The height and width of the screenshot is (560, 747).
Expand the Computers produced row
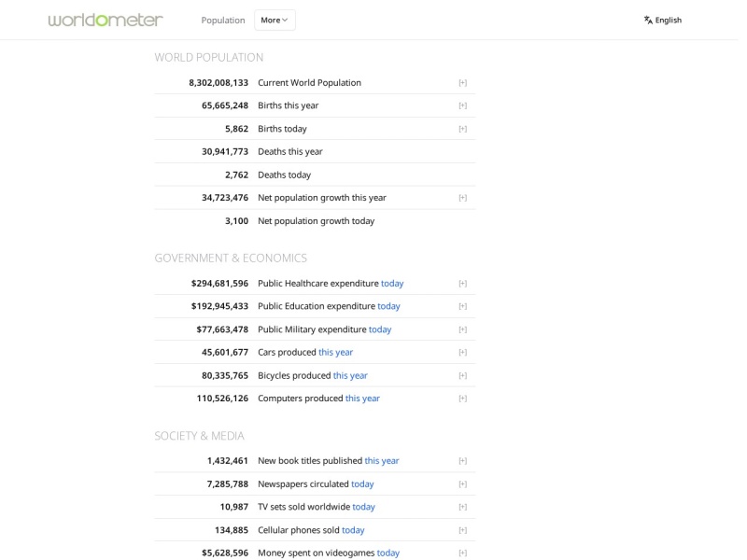coord(462,399)
